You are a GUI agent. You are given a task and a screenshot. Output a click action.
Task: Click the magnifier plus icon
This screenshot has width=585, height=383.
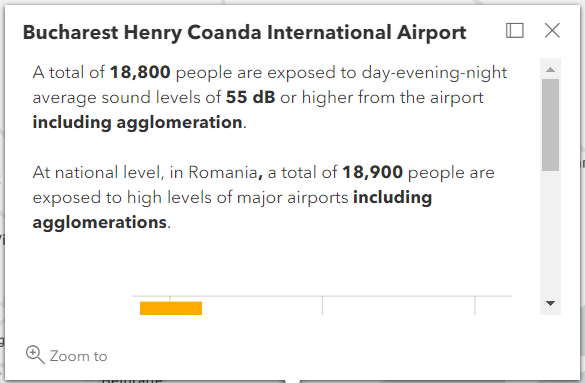tap(35, 354)
